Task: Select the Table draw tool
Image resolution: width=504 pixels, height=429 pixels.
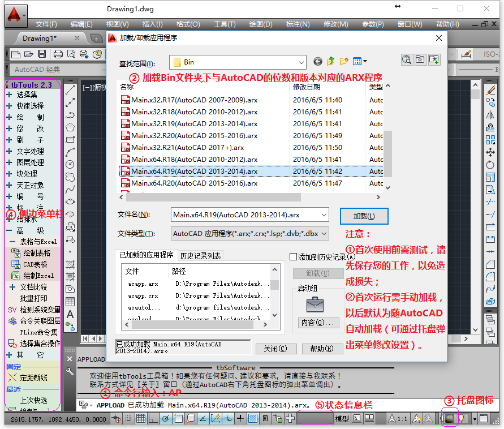Action: point(70,302)
